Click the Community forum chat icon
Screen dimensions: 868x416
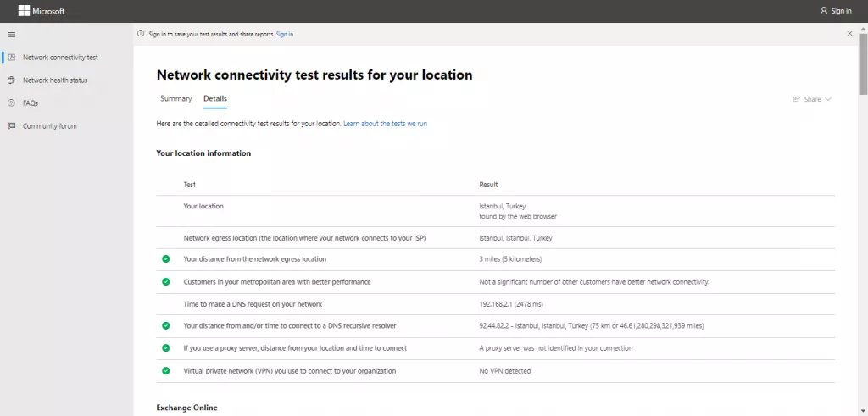(12, 126)
